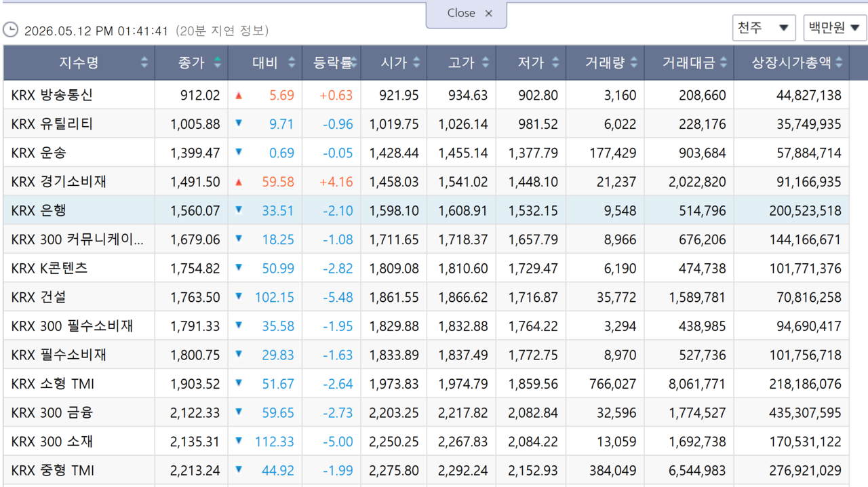The width and height of the screenshot is (868, 487).
Task: Click the 거래량 column header label
Action: 606,62
